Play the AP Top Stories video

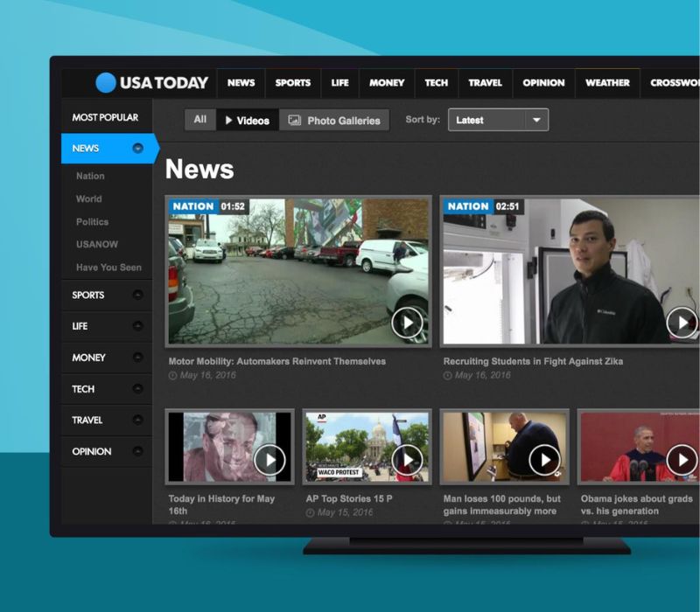(407, 460)
